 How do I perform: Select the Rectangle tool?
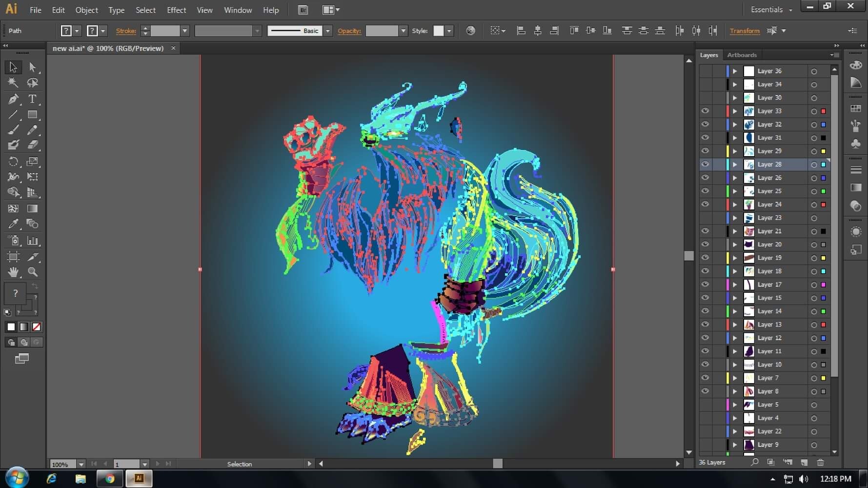pyautogui.click(x=32, y=115)
